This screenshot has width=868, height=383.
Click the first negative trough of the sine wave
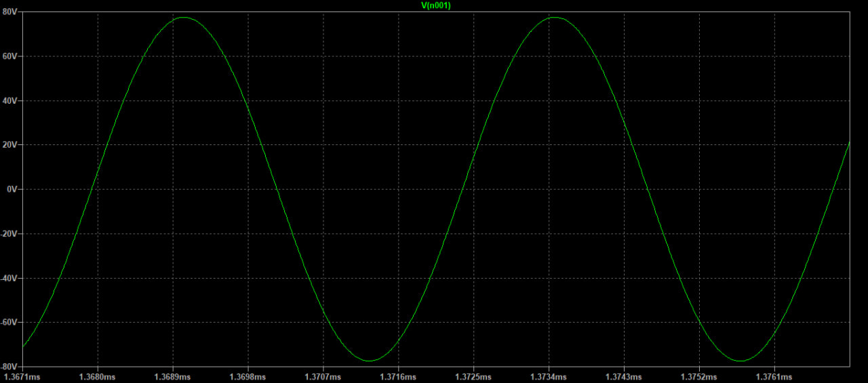tap(370, 361)
